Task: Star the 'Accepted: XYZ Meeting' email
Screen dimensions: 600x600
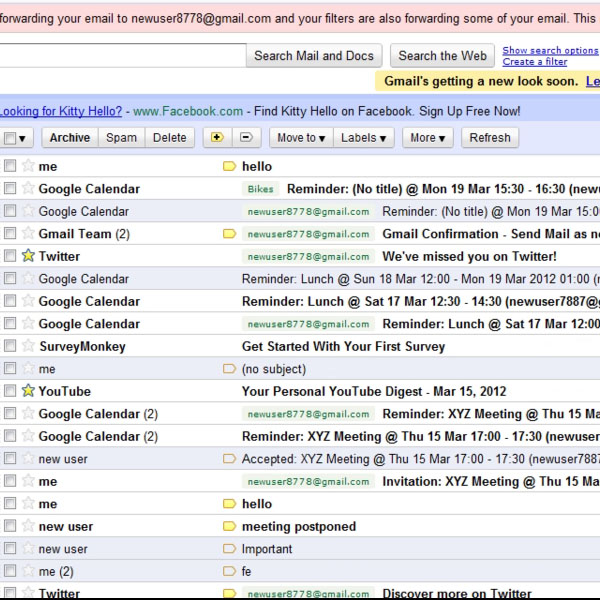Action: (28, 458)
